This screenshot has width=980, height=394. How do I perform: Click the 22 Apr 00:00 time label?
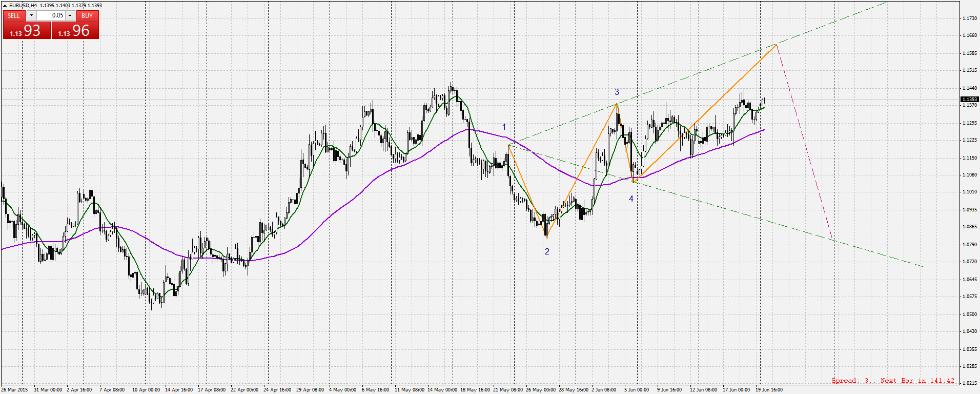pyautogui.click(x=244, y=390)
